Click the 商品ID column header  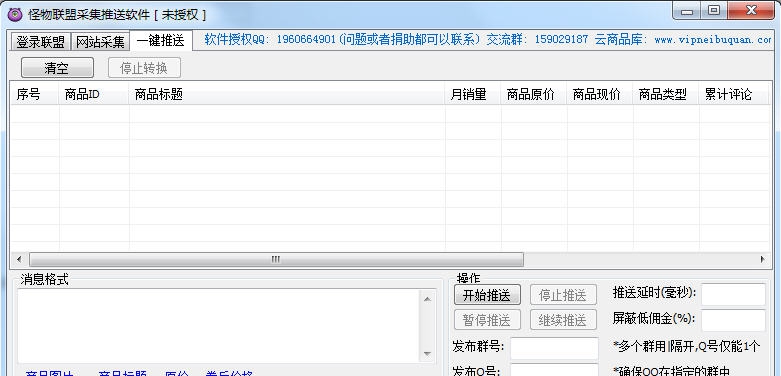pyautogui.click(x=94, y=94)
